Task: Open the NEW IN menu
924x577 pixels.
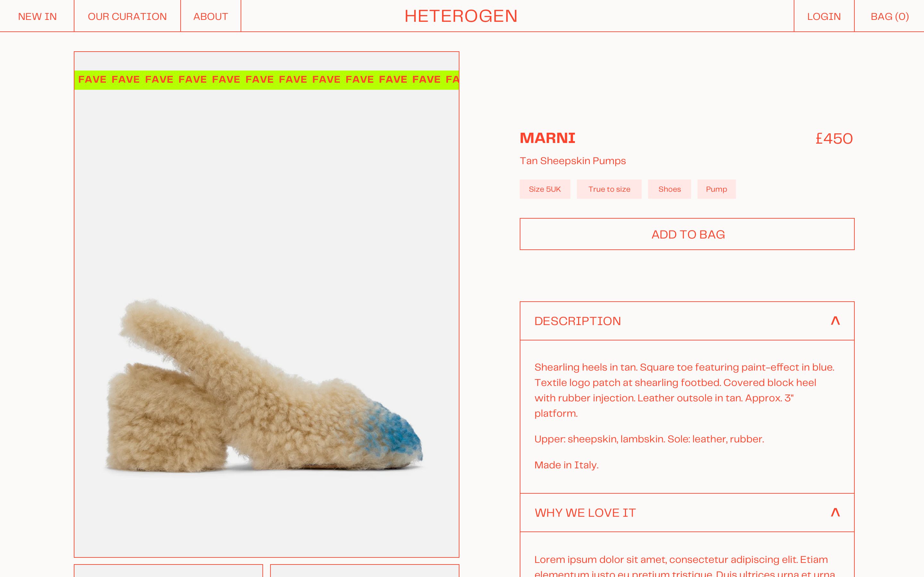Action: [x=37, y=16]
